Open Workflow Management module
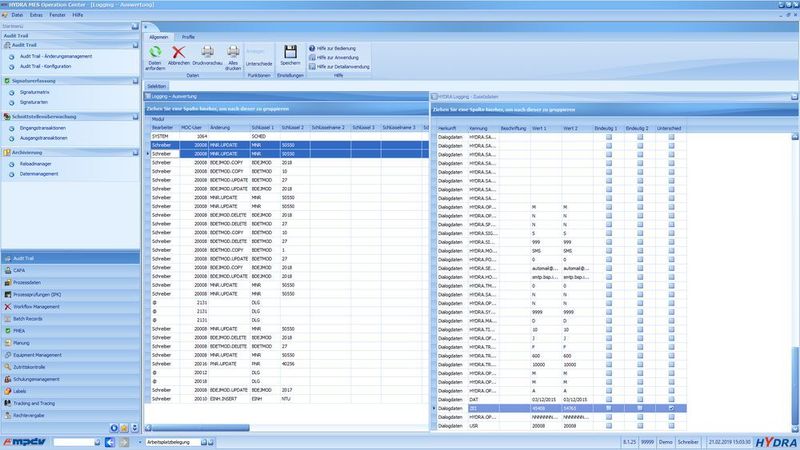The image size is (800, 450). (70, 307)
